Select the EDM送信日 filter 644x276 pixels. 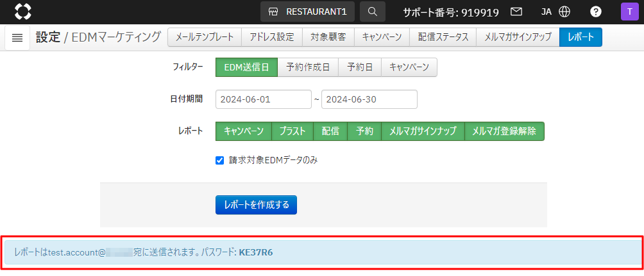(246, 67)
